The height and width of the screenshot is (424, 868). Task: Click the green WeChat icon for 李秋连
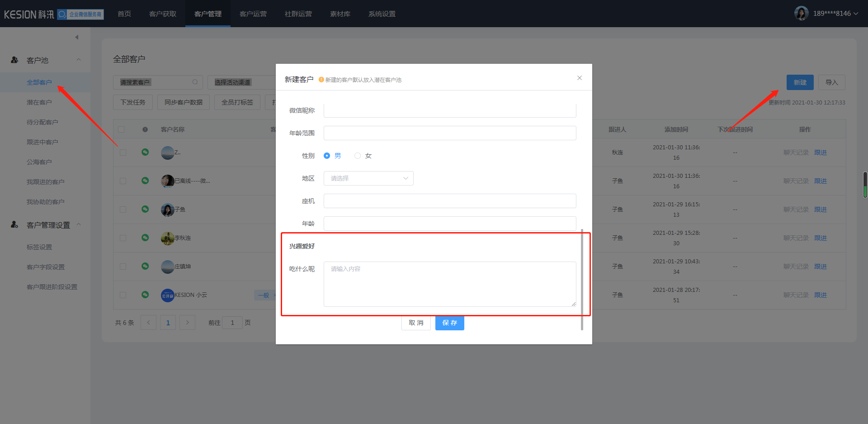click(145, 238)
